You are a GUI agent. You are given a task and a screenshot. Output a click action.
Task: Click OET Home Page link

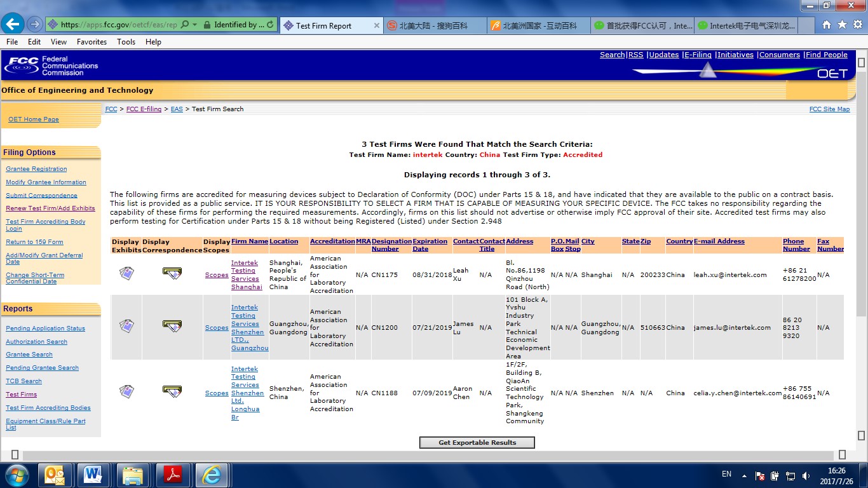pyautogui.click(x=34, y=119)
